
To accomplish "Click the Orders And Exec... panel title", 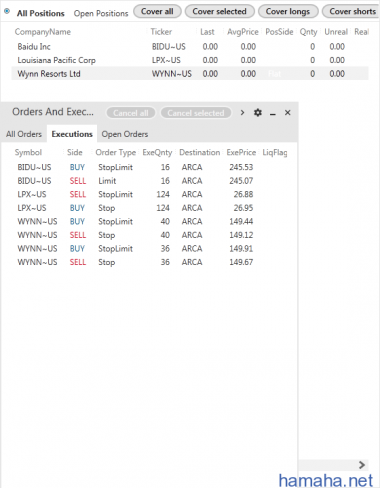I will click(53, 112).
